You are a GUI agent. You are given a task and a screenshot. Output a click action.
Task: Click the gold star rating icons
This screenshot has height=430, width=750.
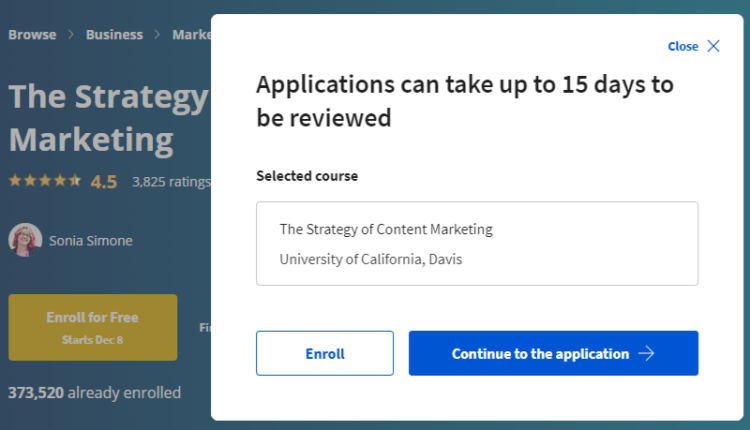tap(45, 181)
